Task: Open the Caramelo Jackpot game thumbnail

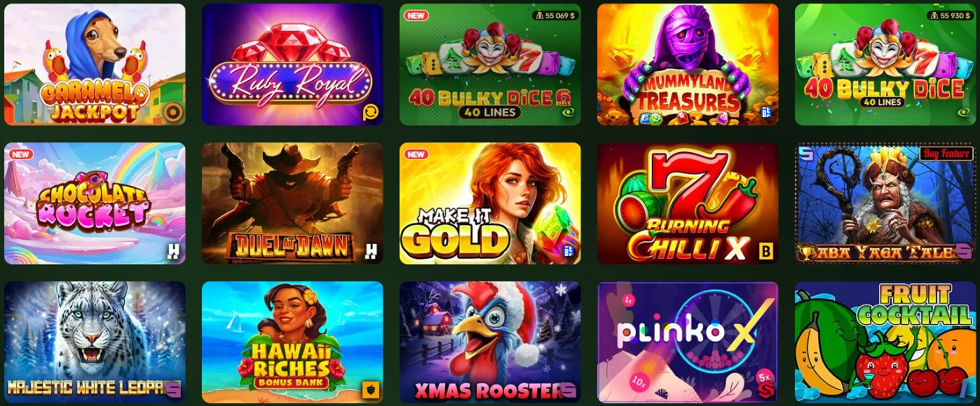Action: click(x=95, y=65)
